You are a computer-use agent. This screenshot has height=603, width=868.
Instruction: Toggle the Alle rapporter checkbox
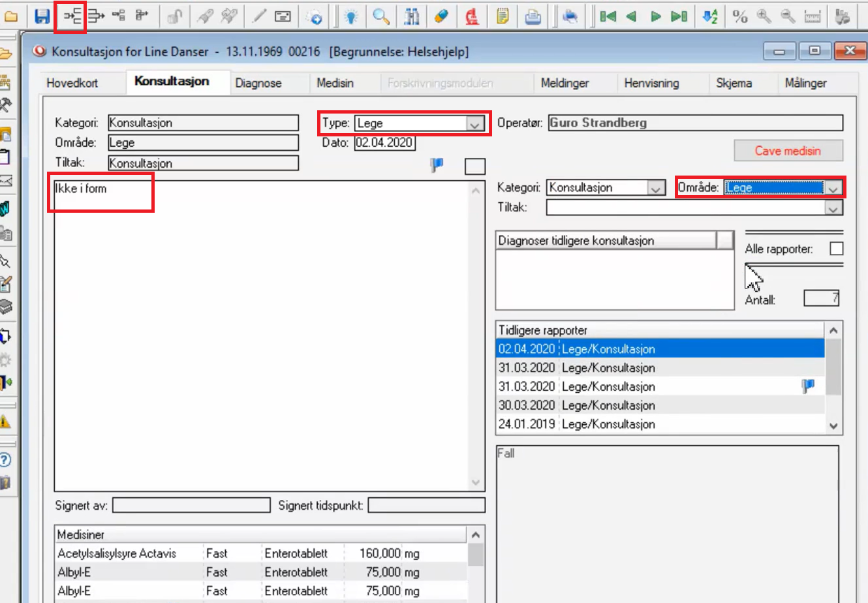pos(836,249)
